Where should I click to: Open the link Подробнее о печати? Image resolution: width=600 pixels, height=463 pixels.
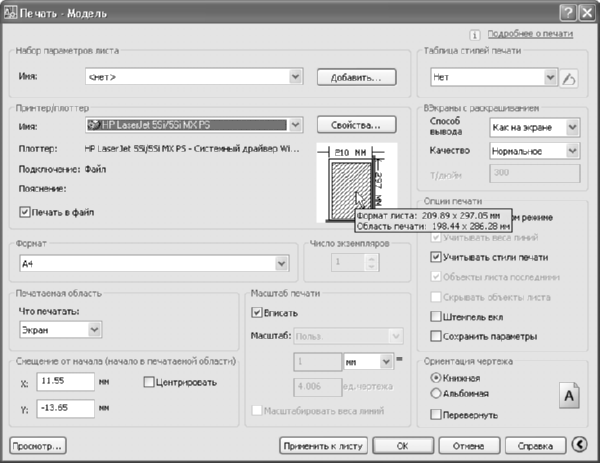530,34
